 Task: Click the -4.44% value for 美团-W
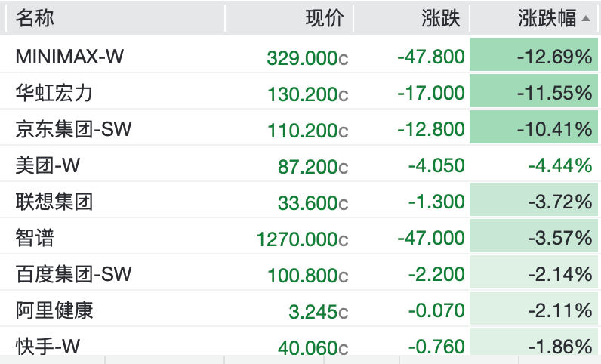click(x=560, y=165)
